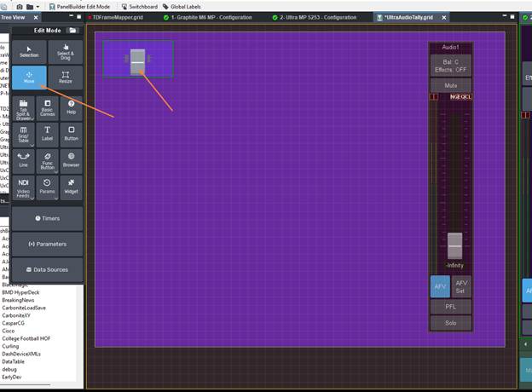Activate the Move tool

tap(29, 78)
